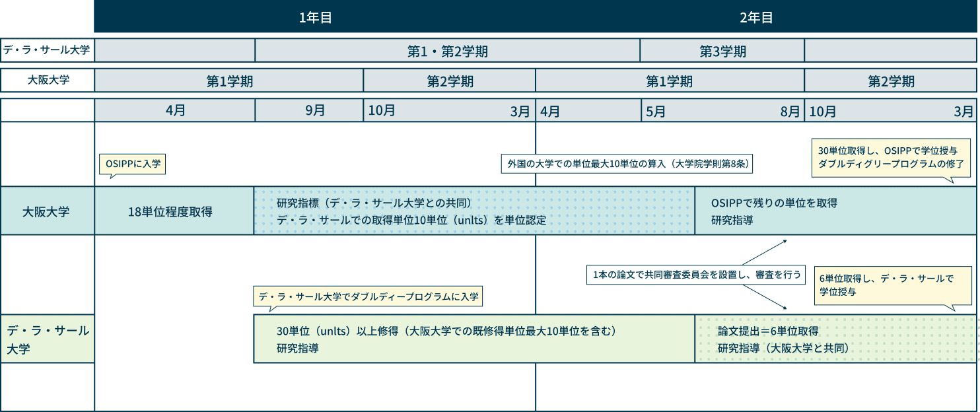Select the 第1・第2学期 cell
The height and width of the screenshot is (412, 980).
tap(447, 51)
